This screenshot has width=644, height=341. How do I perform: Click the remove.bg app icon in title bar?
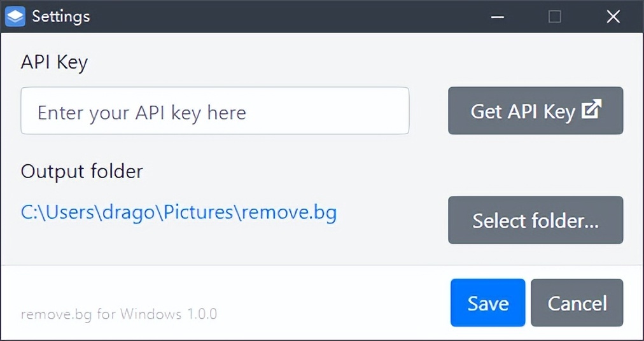tap(15, 16)
